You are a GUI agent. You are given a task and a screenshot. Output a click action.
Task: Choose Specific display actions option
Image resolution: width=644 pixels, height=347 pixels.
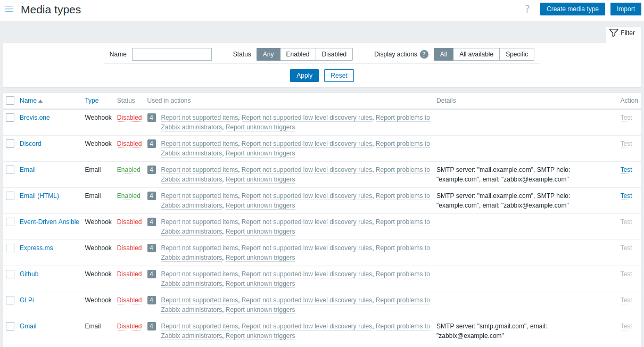point(517,54)
